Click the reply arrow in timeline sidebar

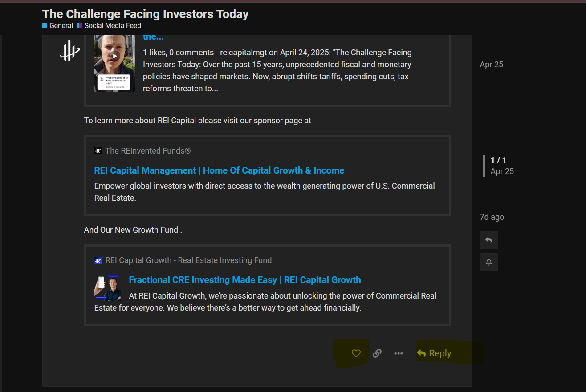coord(489,240)
